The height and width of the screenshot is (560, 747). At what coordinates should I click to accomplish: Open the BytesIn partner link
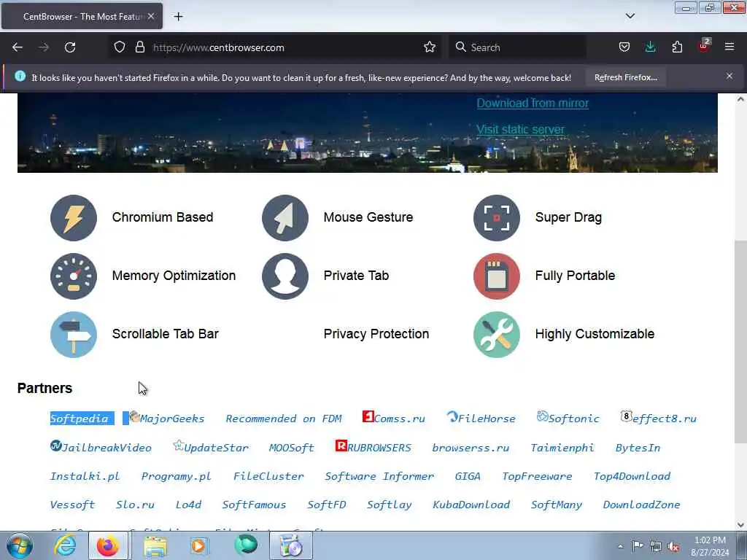pos(638,448)
